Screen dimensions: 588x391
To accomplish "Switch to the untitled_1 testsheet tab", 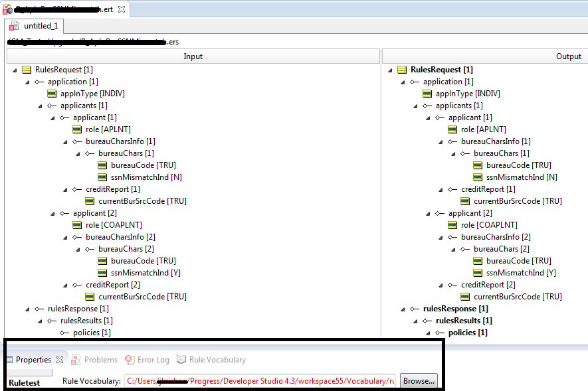I will coord(34,26).
